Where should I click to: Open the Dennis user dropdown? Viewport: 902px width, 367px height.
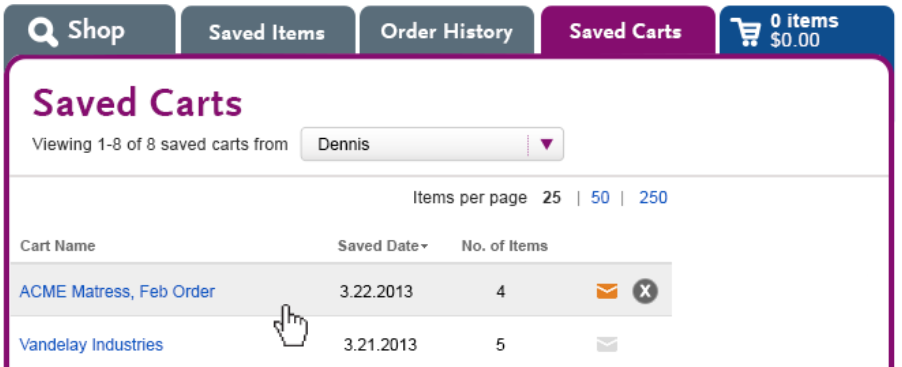point(432,144)
